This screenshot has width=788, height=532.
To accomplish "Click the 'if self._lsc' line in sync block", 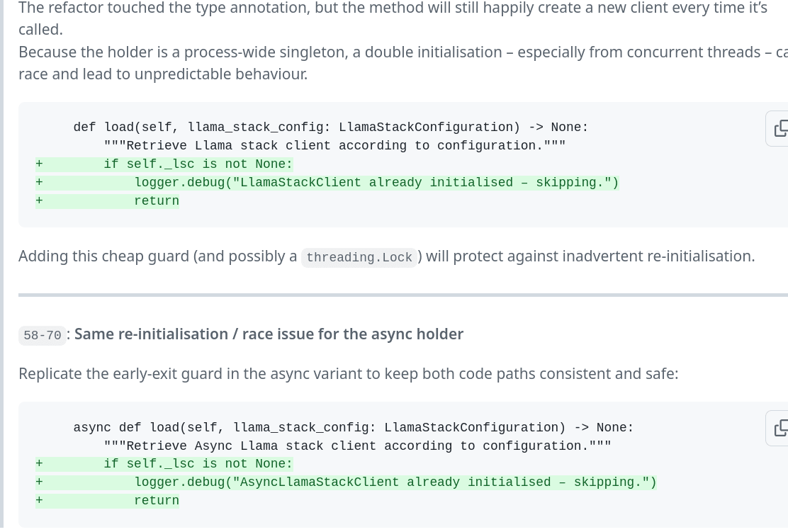I will pos(198,164).
